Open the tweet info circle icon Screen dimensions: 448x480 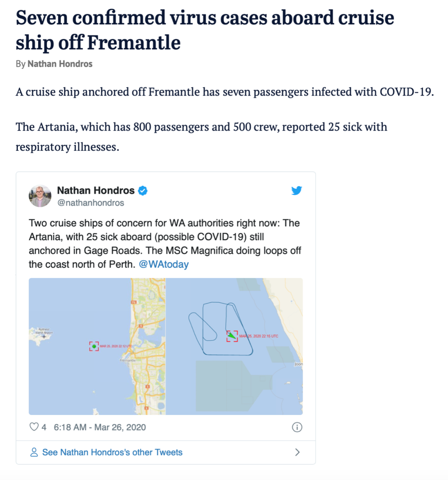click(297, 427)
